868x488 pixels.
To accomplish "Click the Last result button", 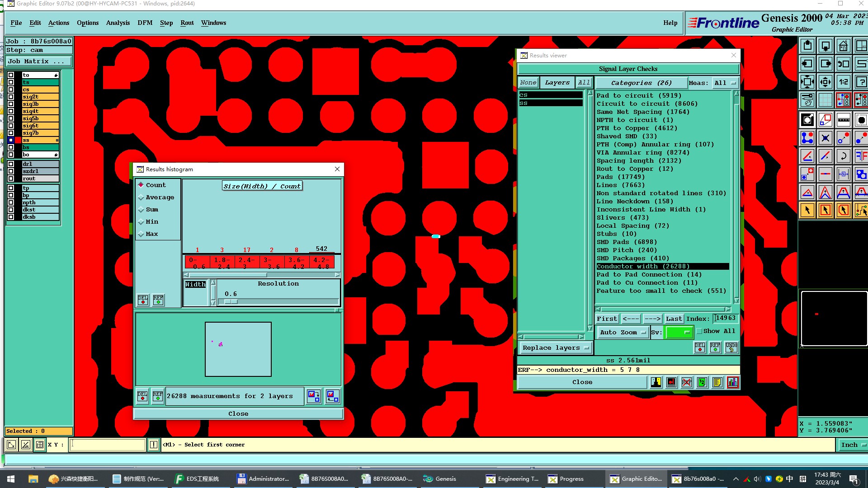I will pyautogui.click(x=674, y=319).
